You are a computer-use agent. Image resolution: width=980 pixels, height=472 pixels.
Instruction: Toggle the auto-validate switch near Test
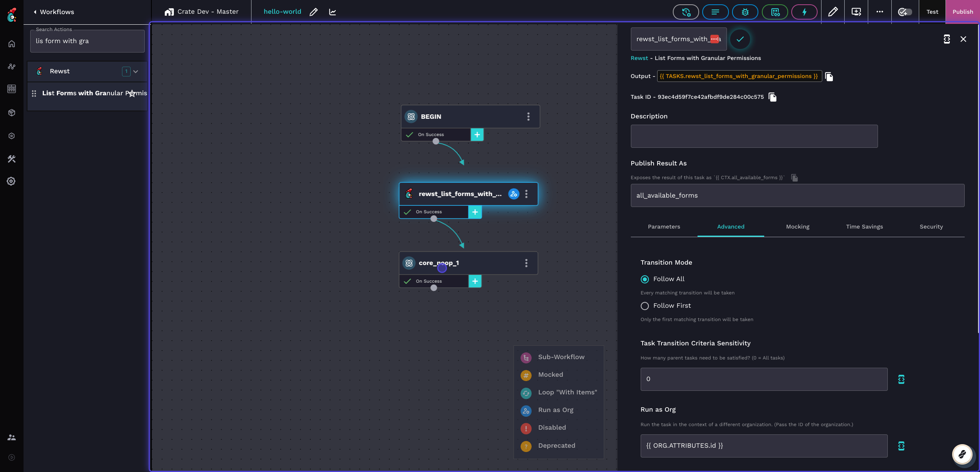pyautogui.click(x=905, y=12)
